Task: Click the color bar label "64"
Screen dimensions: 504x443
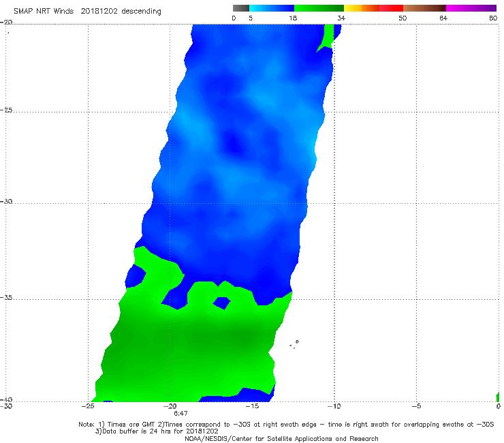Action: pos(443,18)
